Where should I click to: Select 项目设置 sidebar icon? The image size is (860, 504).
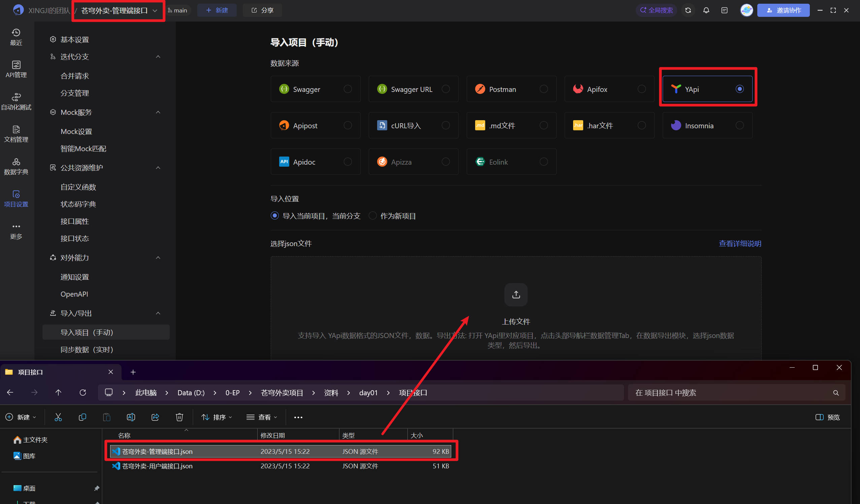point(16,199)
